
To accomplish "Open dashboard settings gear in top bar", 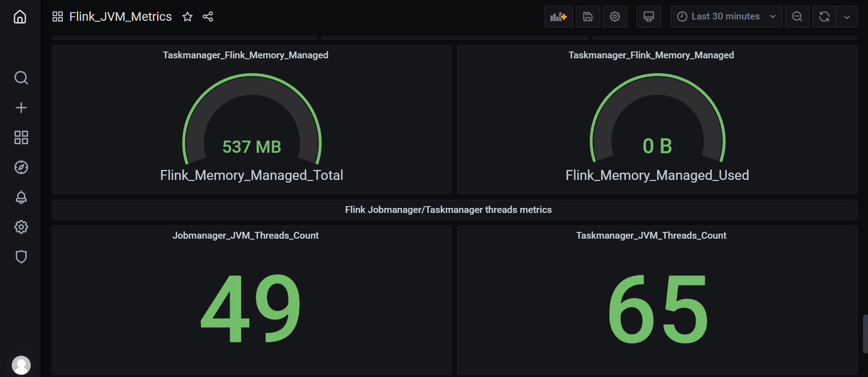I will (615, 17).
